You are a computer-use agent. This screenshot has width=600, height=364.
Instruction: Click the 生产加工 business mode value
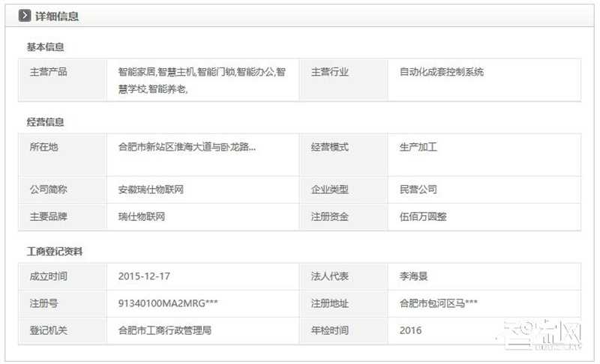(418, 148)
